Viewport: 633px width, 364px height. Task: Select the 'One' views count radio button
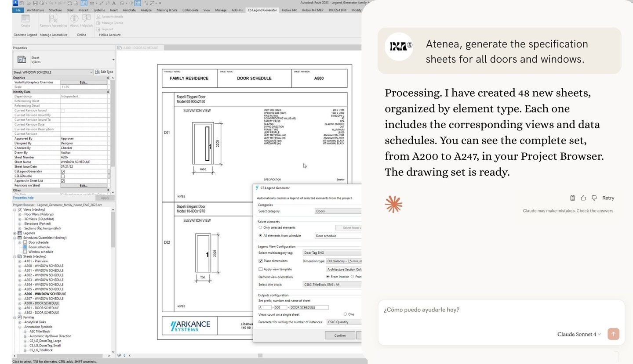click(x=345, y=314)
